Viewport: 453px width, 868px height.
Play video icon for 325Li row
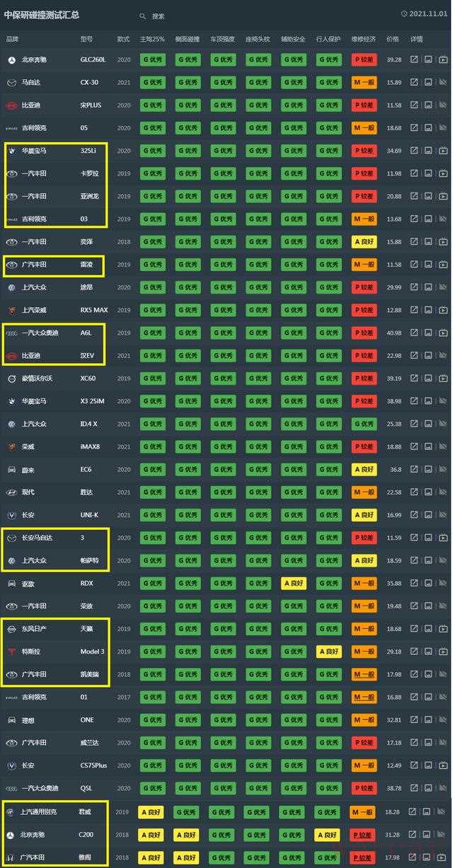point(442,151)
